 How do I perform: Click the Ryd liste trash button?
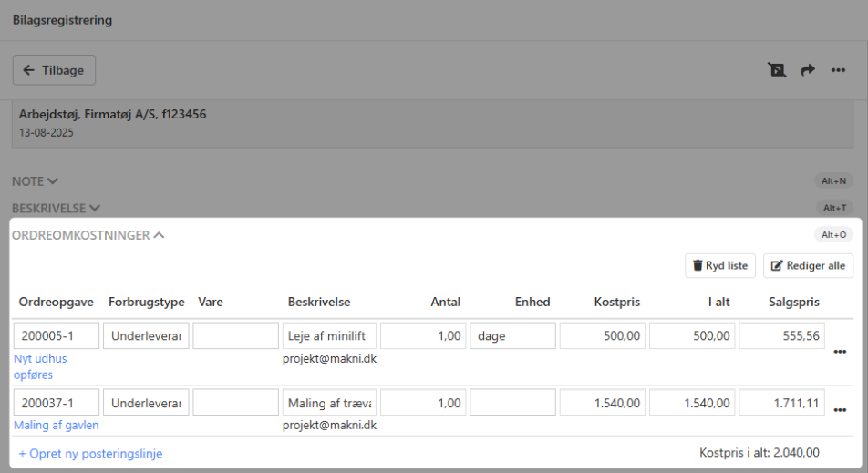tap(720, 266)
